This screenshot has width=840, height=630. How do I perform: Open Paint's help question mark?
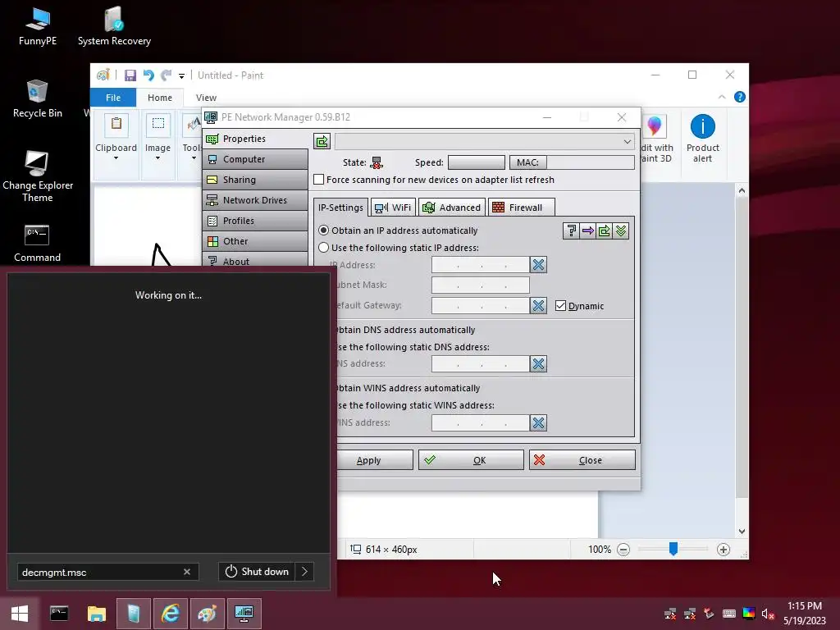tap(739, 97)
